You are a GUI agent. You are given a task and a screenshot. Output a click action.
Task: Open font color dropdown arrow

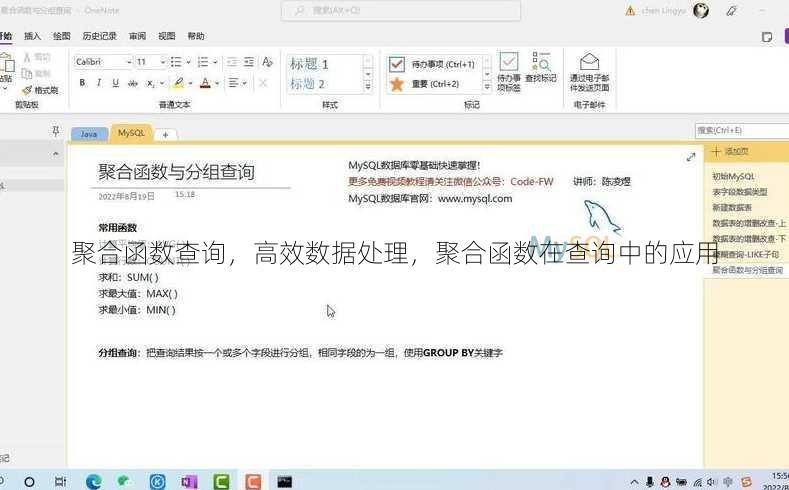point(217,84)
